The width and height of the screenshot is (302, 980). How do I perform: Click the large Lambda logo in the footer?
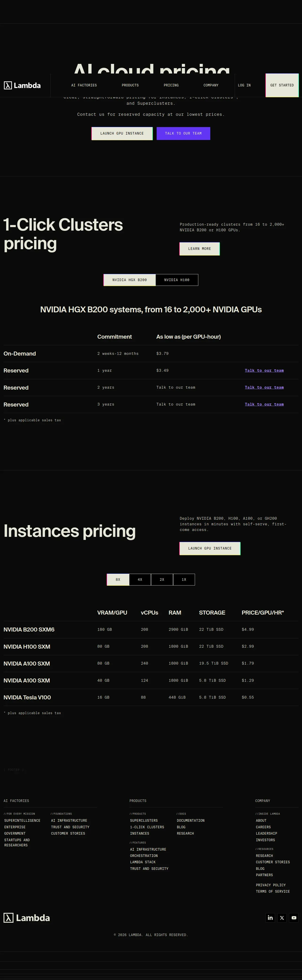coord(27,918)
